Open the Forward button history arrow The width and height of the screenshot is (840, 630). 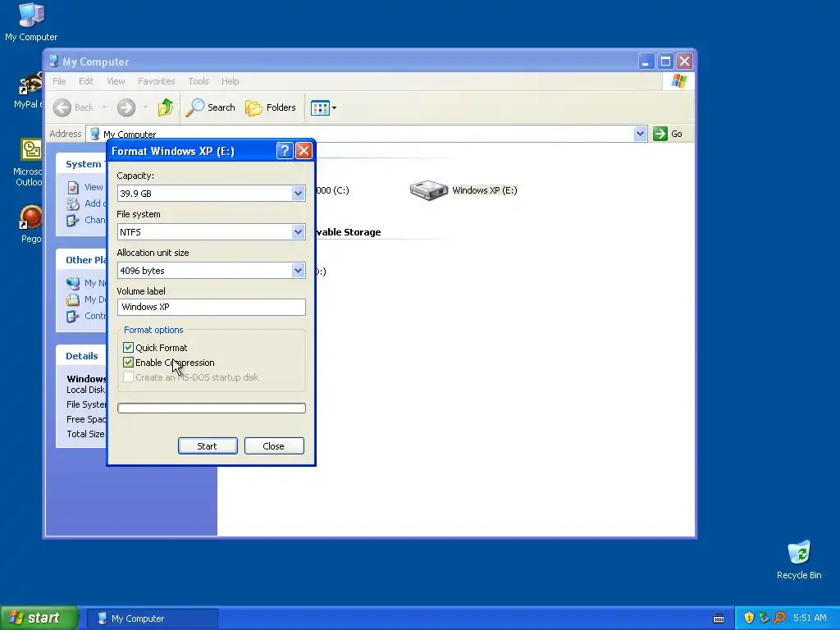pyautogui.click(x=145, y=107)
